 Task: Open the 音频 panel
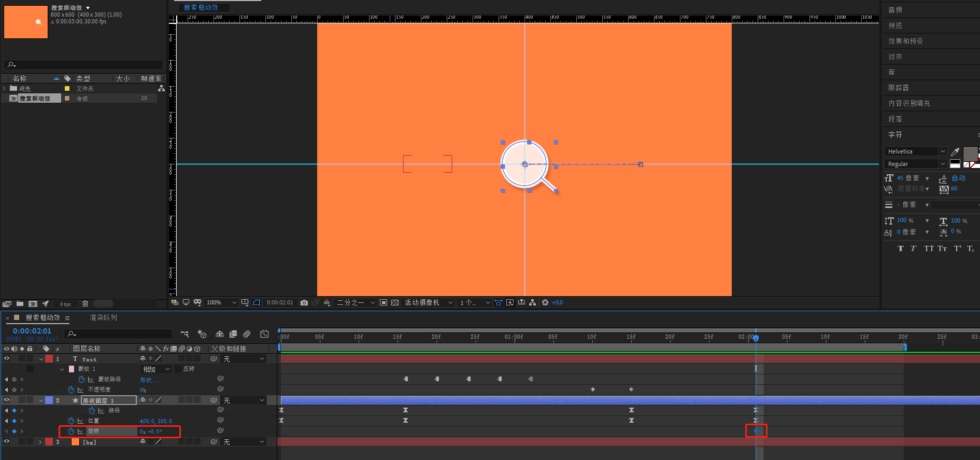point(895,10)
